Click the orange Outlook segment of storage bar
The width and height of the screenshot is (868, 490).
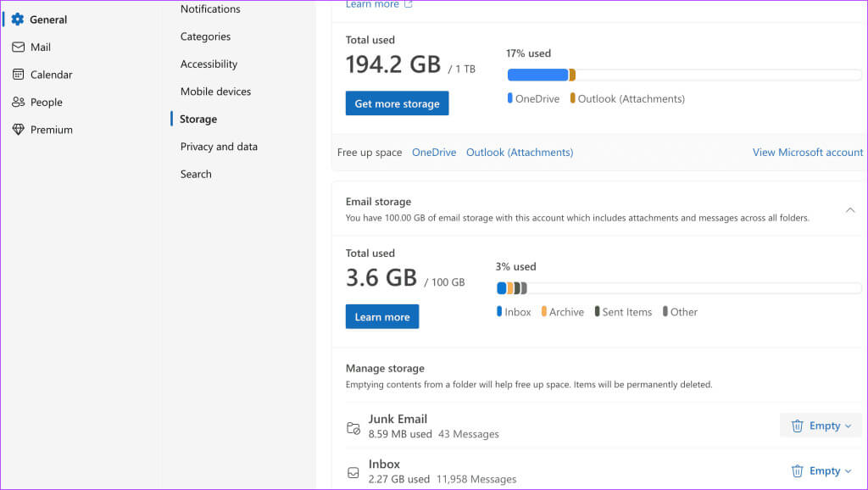(572, 75)
